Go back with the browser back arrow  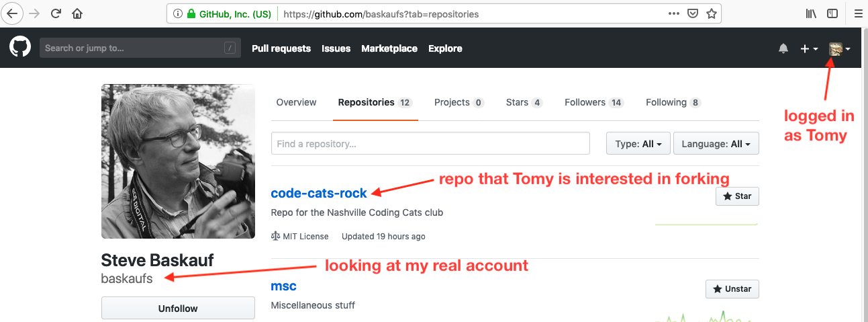tap(13, 13)
